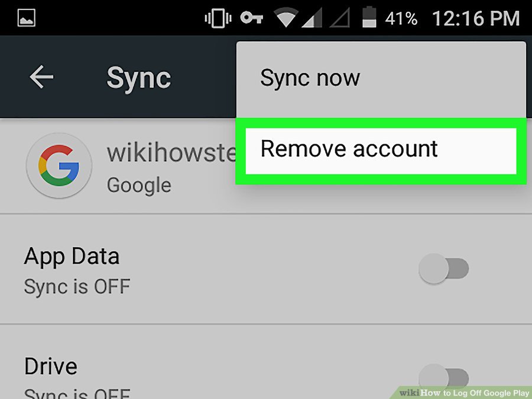The width and height of the screenshot is (532, 399).
Task: Enable the App Data sync toggle
Action: click(x=444, y=268)
